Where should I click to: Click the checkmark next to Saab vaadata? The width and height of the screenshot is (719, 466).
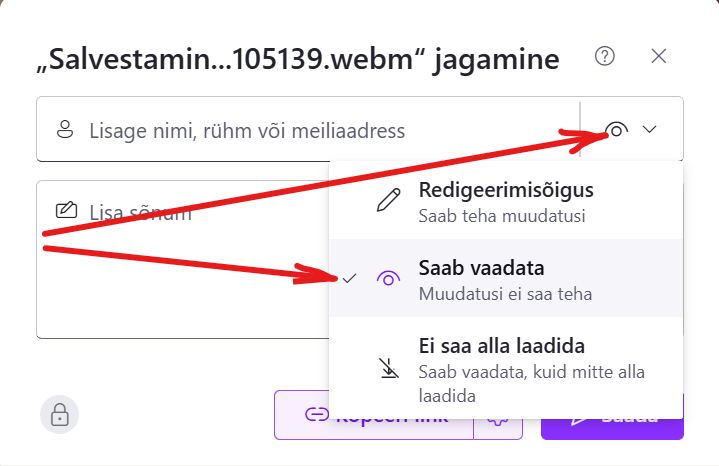pyautogui.click(x=349, y=279)
